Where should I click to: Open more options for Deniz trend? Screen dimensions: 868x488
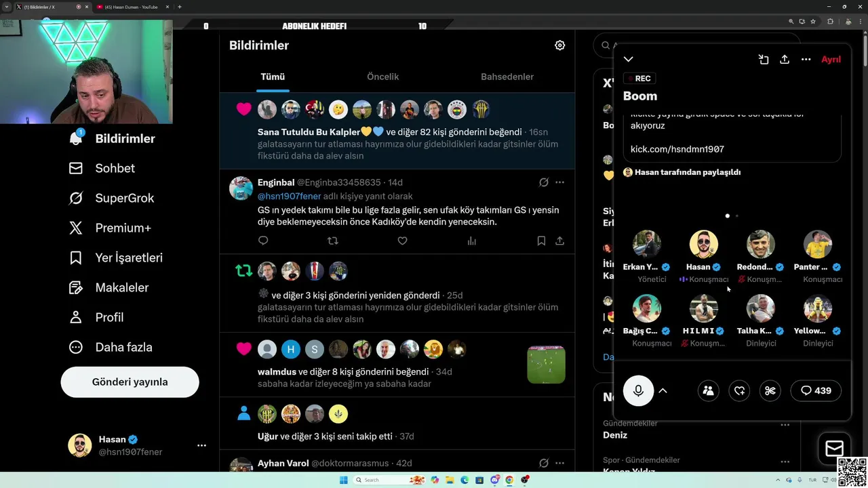pyautogui.click(x=785, y=425)
